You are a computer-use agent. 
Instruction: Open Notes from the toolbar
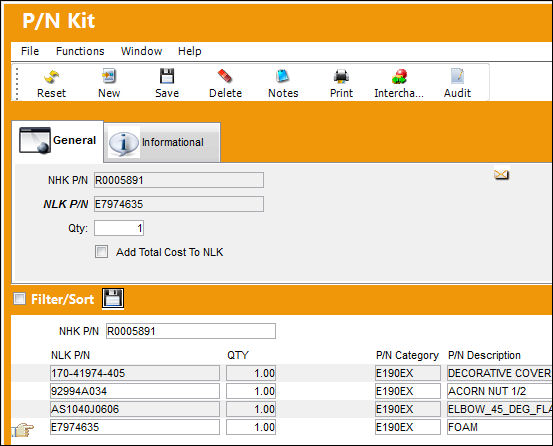point(283,76)
